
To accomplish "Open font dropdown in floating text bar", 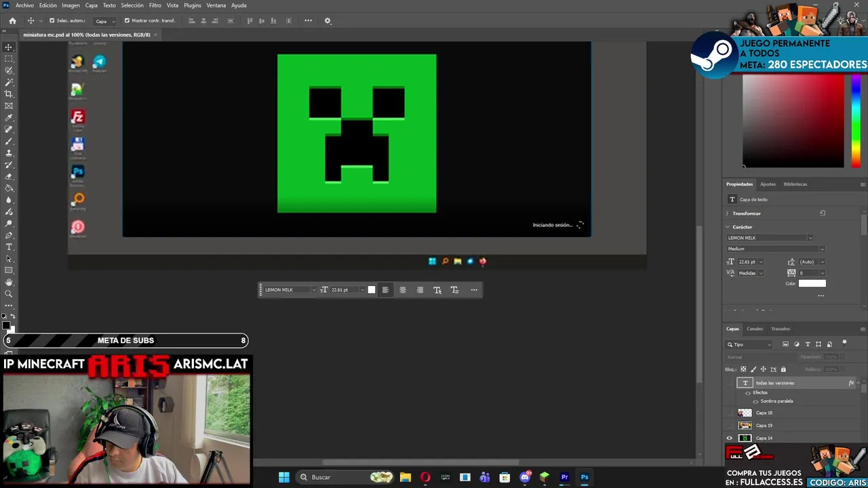I will [x=313, y=290].
